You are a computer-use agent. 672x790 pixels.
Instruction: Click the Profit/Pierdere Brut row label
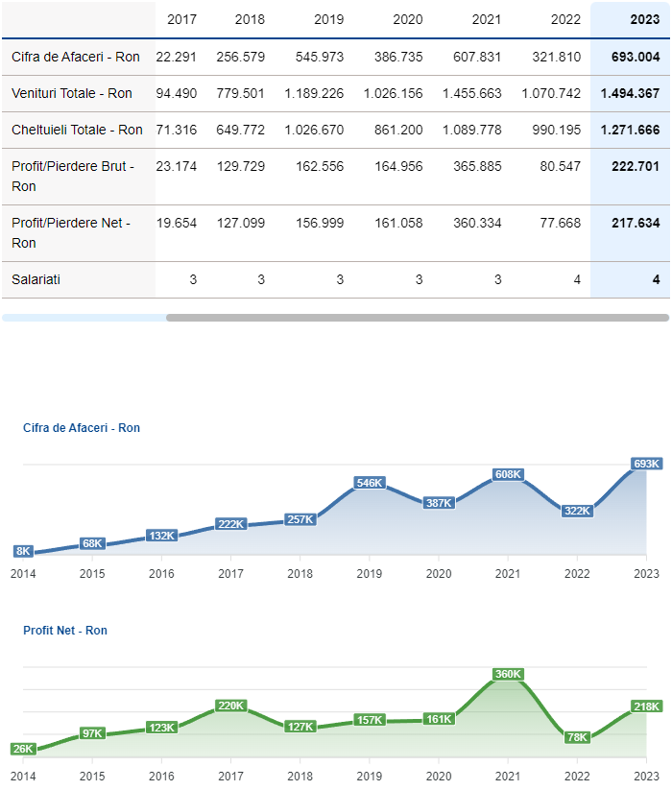73,176
